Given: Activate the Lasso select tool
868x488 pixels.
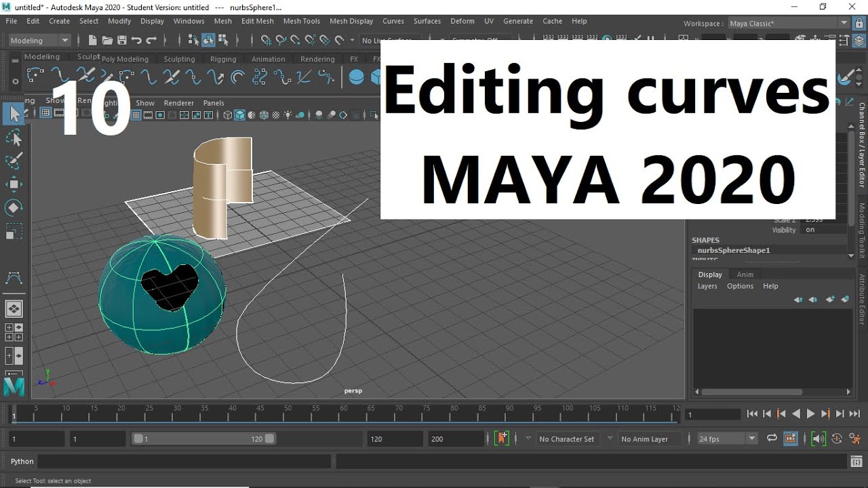Looking at the screenshot, I should coord(14,138).
